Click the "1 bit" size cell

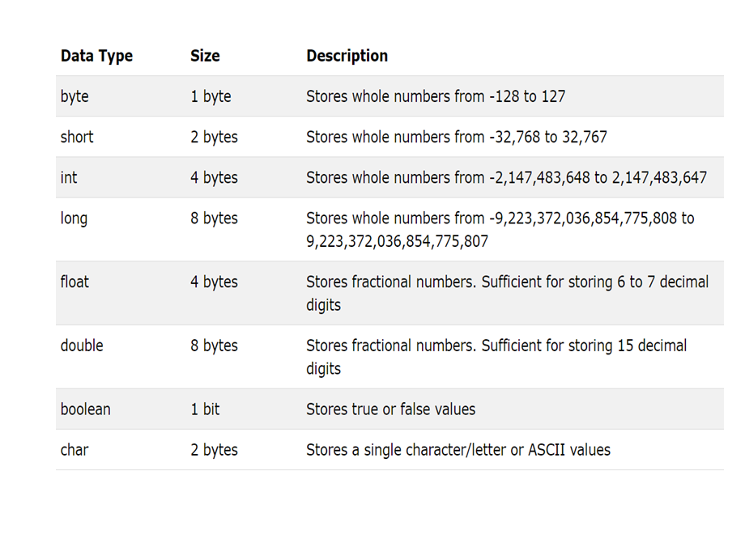point(205,409)
